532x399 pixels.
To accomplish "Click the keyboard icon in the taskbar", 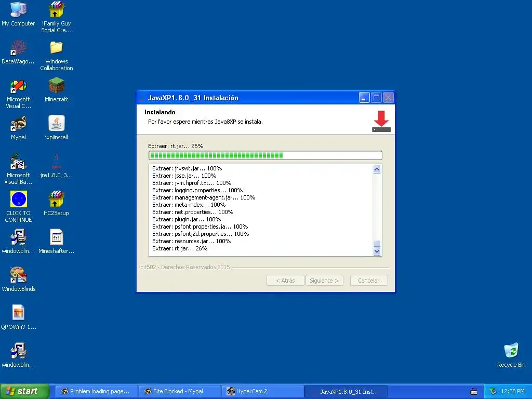I will coord(474,392).
